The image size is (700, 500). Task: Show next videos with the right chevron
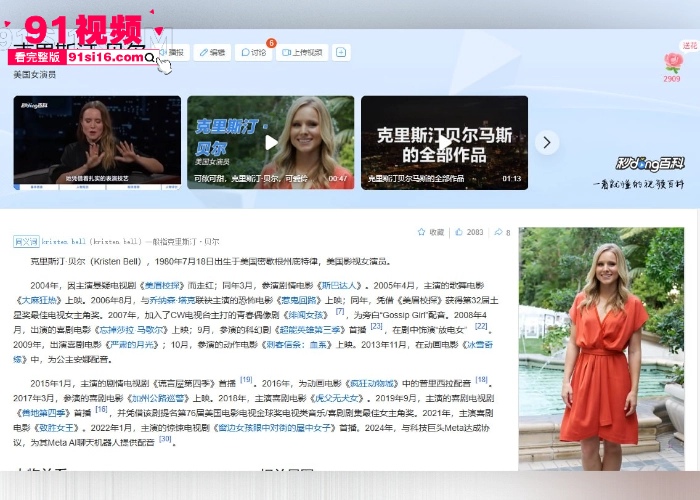pos(547,143)
